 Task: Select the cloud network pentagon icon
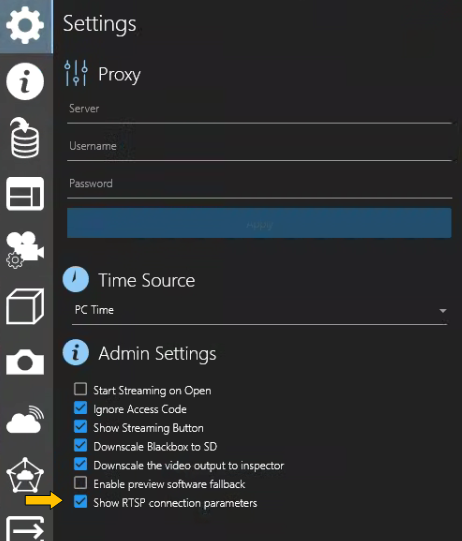[25, 475]
